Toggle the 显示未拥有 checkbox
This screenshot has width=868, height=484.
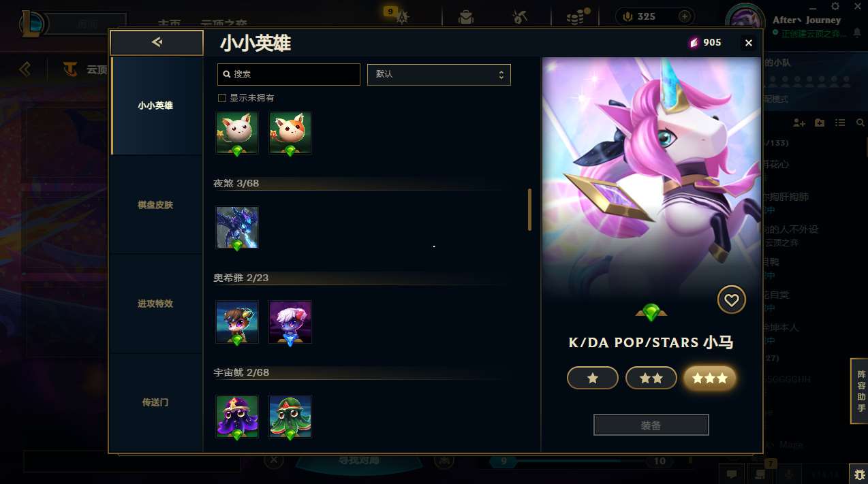[222, 98]
